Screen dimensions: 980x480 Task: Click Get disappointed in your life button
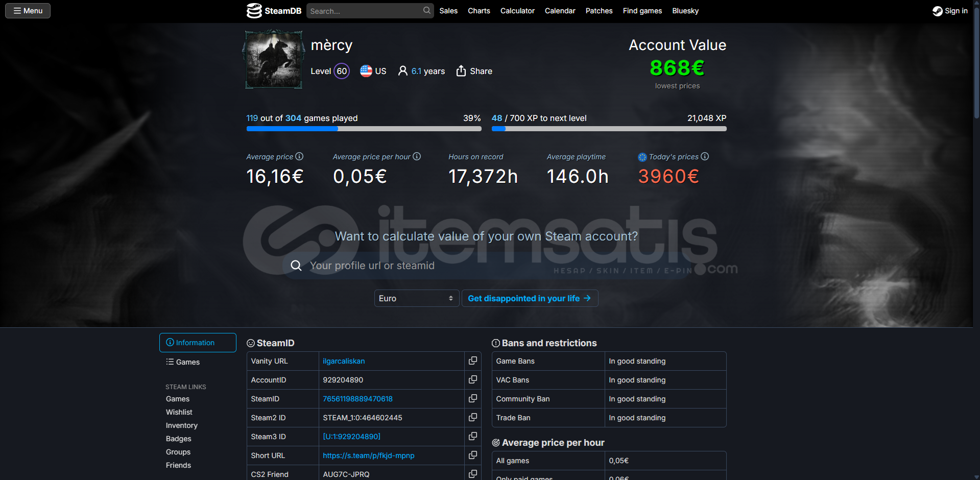(x=530, y=298)
